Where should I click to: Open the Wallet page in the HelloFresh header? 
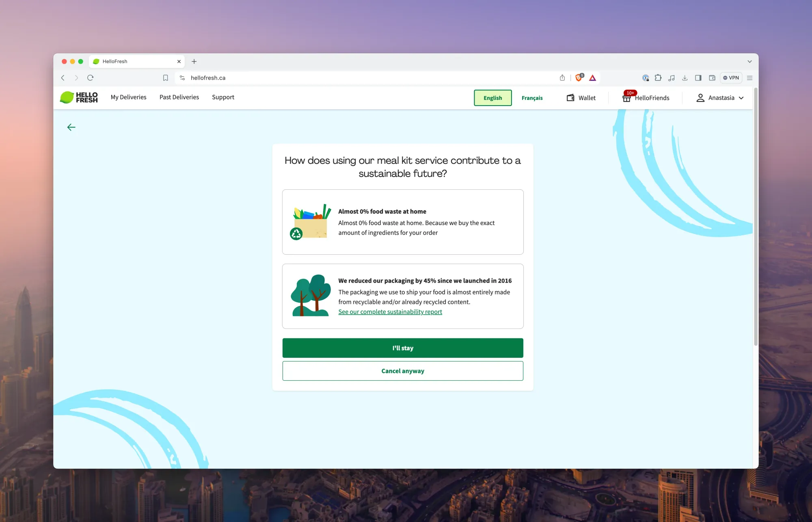point(581,98)
